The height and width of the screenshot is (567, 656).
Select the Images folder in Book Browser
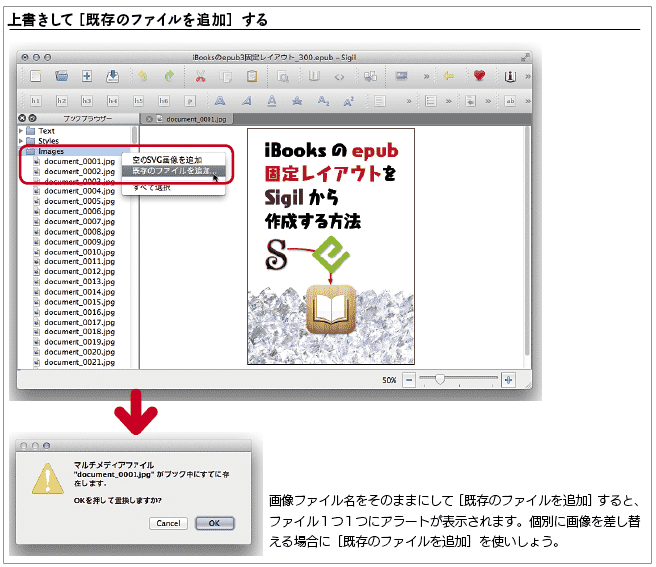[51, 151]
